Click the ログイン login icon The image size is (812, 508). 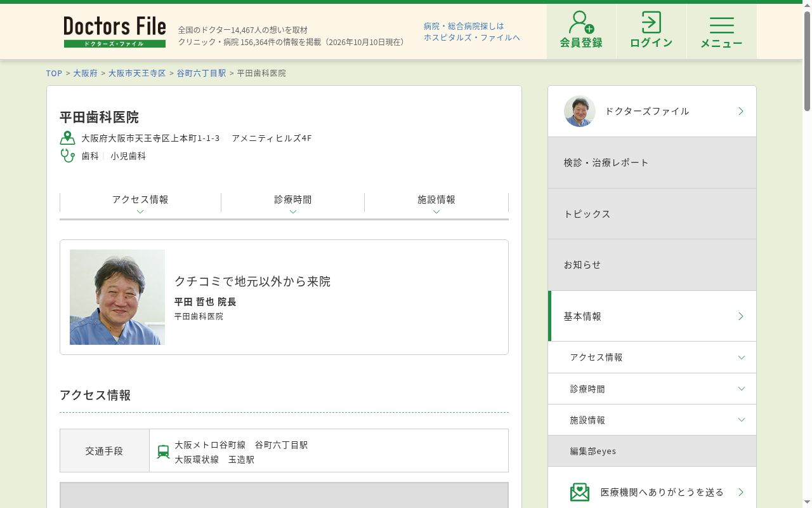pyautogui.click(x=651, y=31)
